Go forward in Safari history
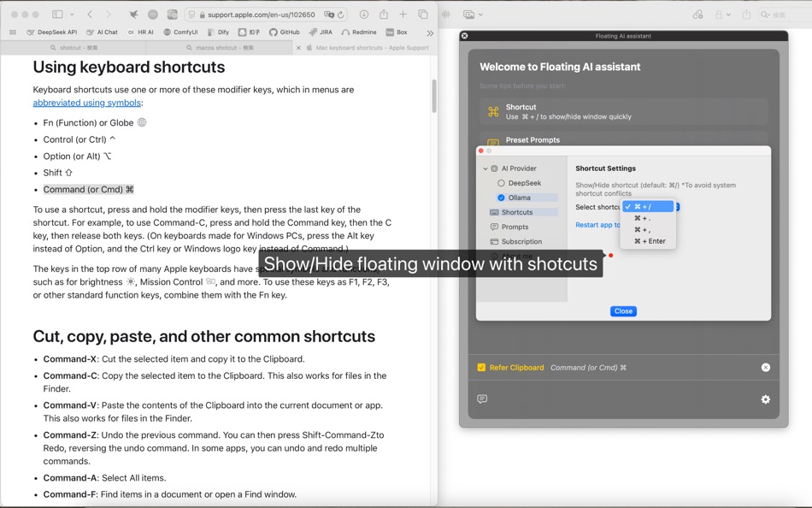This screenshot has height=508, width=812. [x=109, y=15]
